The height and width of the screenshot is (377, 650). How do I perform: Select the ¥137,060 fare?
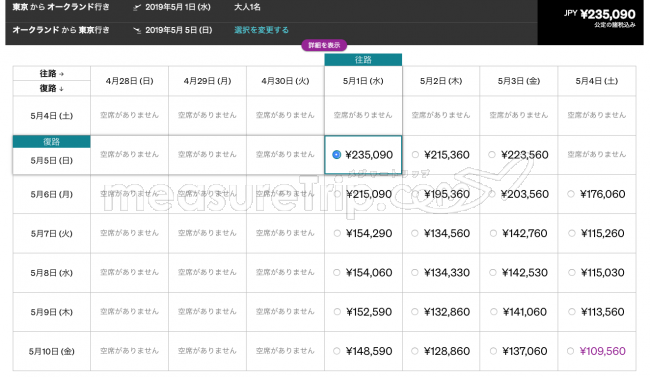[x=493, y=351]
